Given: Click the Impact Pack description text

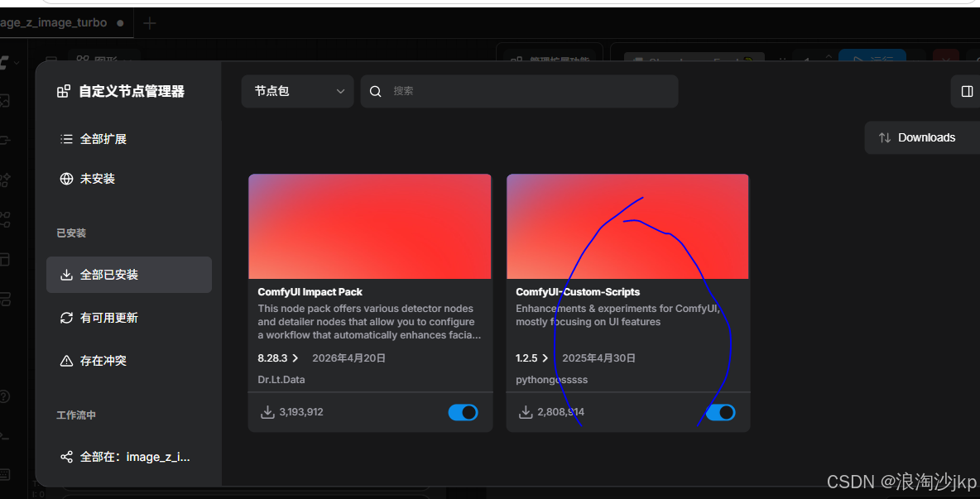Looking at the screenshot, I should [x=369, y=322].
